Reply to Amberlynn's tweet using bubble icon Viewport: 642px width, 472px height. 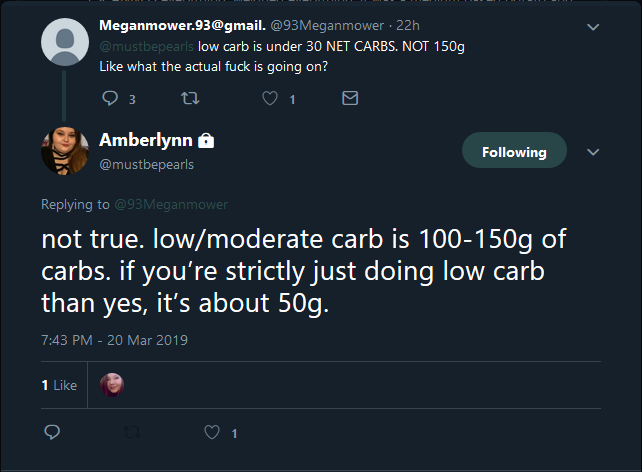(x=52, y=432)
